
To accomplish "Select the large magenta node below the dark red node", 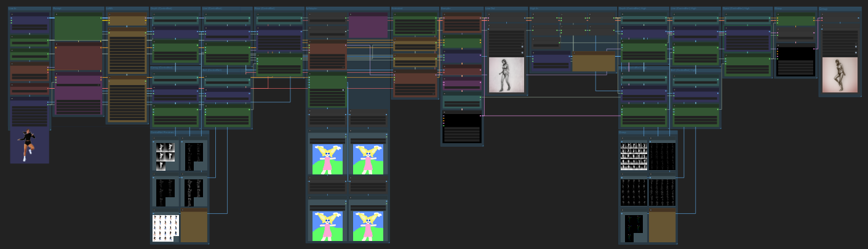I will coord(78,93).
